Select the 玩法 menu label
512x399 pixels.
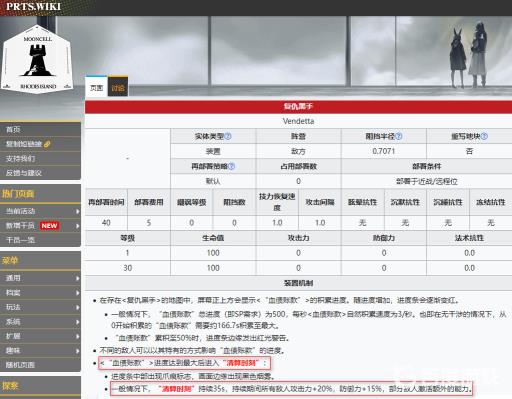pyautogui.click(x=13, y=307)
